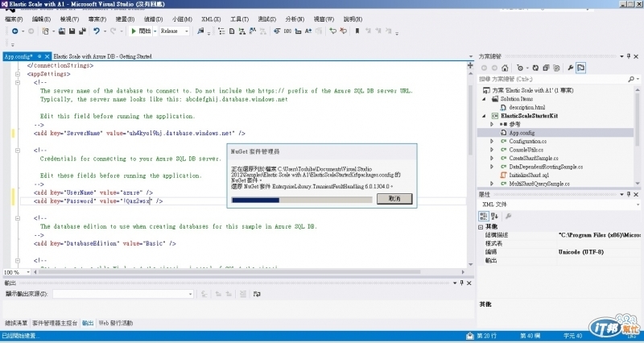Screen dimensions: 644x343
Task: Click the A+ increase font toolbar icon
Action: click(308, 31)
